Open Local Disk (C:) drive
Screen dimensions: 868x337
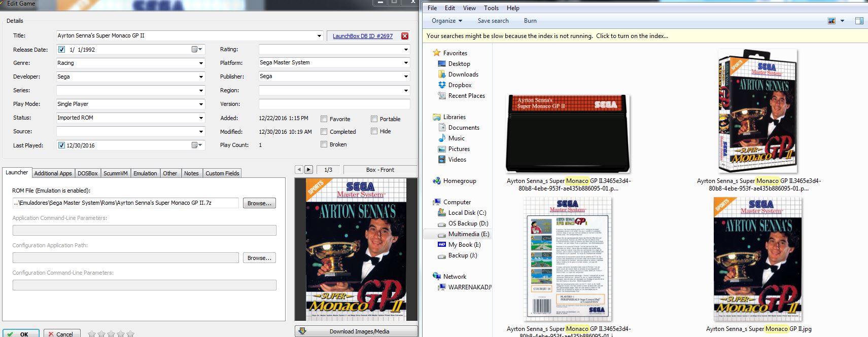pyautogui.click(x=467, y=213)
